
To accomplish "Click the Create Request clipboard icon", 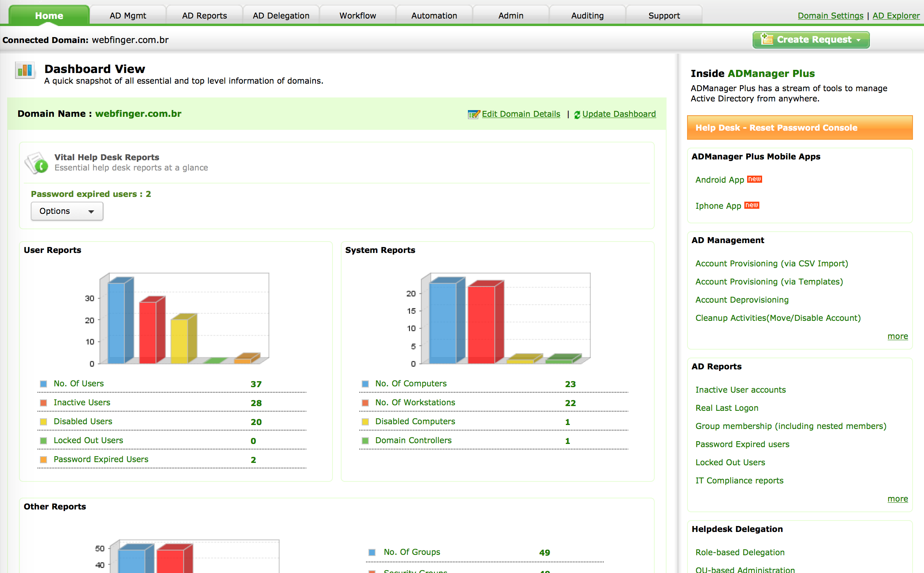I will [766, 39].
